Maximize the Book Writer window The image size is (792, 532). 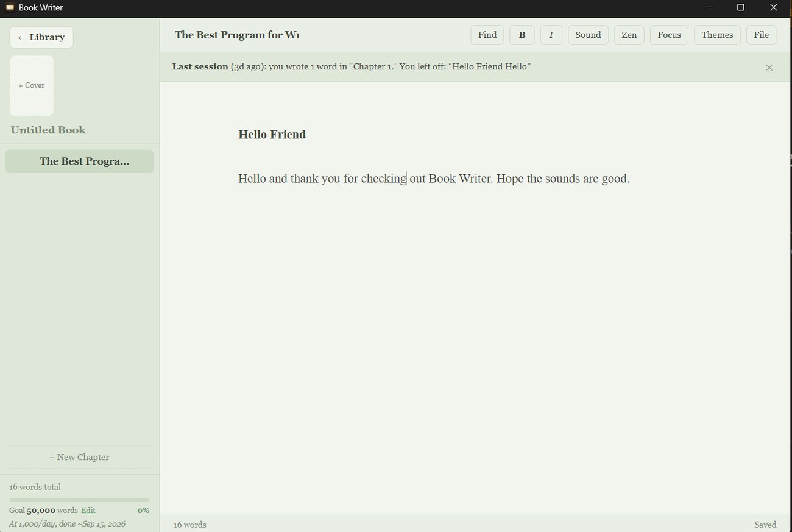(x=741, y=7)
